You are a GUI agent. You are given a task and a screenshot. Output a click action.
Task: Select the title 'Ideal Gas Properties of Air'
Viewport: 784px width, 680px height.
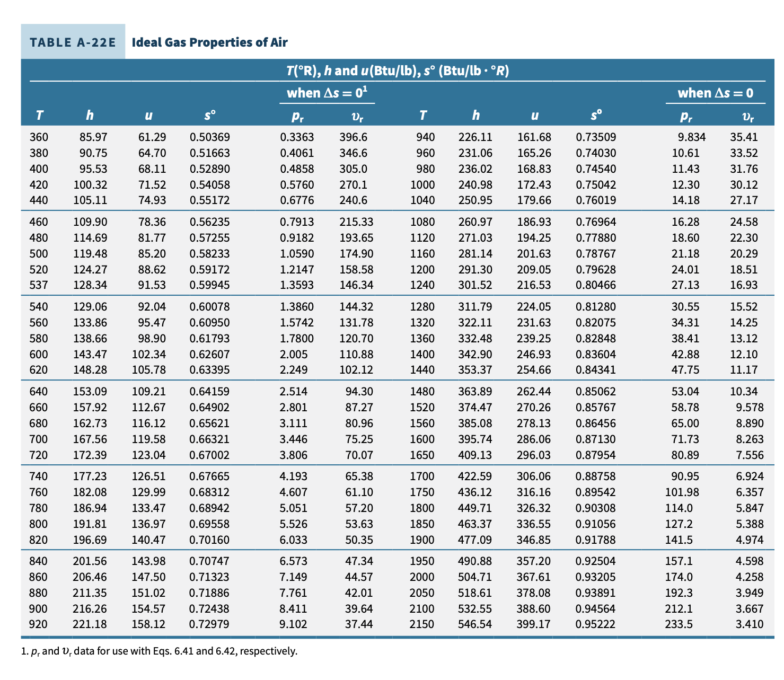[209, 42]
